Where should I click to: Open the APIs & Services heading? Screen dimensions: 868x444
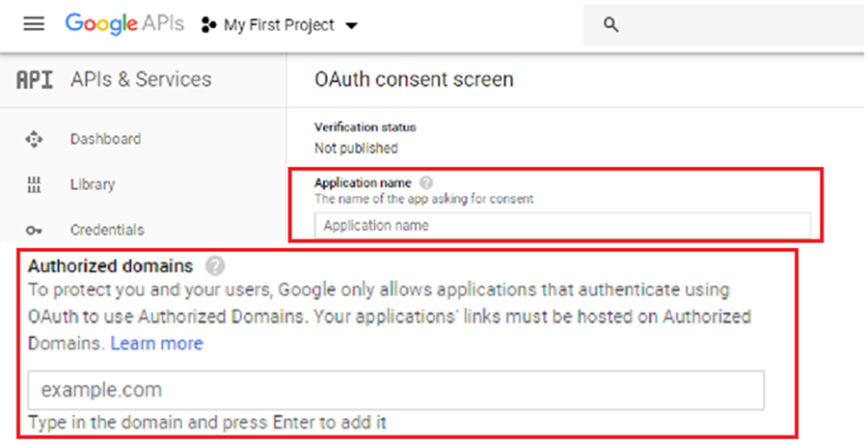tap(141, 80)
